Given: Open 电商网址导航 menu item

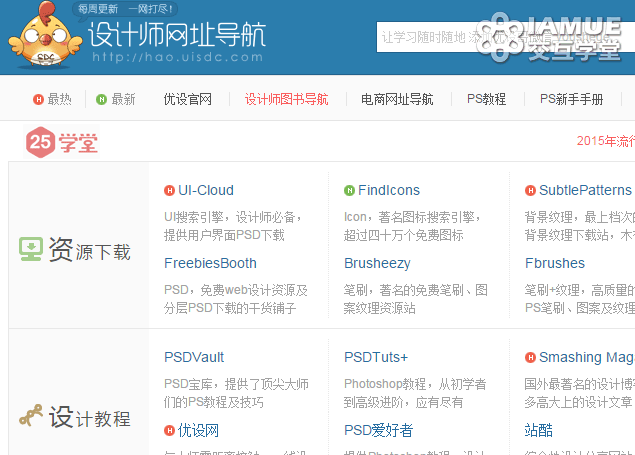Looking at the screenshot, I should point(397,99).
